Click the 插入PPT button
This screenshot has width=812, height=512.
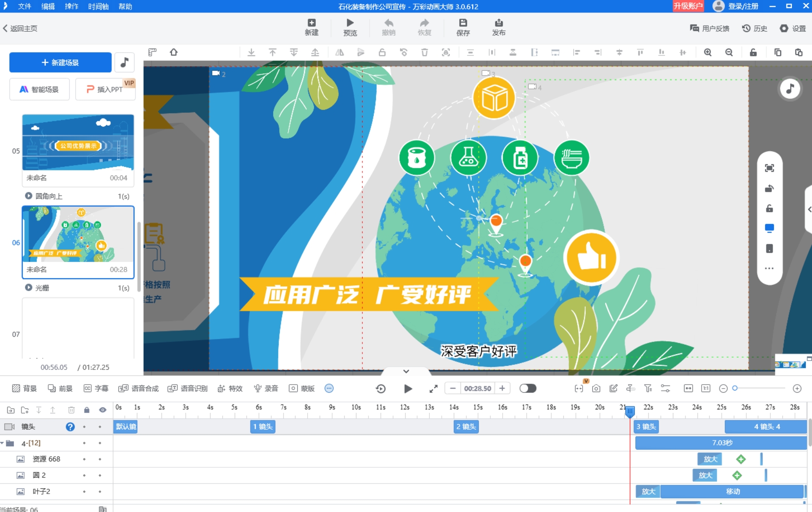pyautogui.click(x=105, y=89)
